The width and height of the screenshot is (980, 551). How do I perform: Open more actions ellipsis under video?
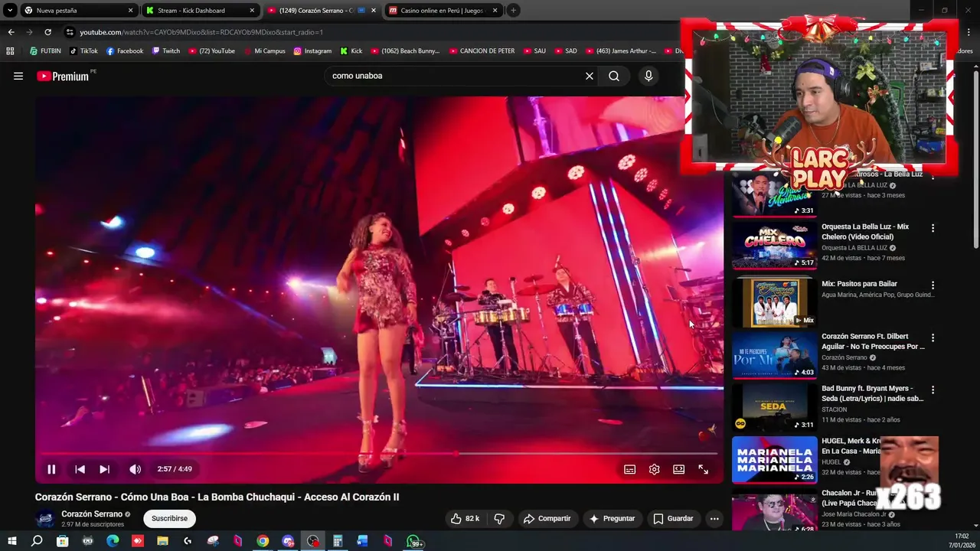[x=714, y=518]
